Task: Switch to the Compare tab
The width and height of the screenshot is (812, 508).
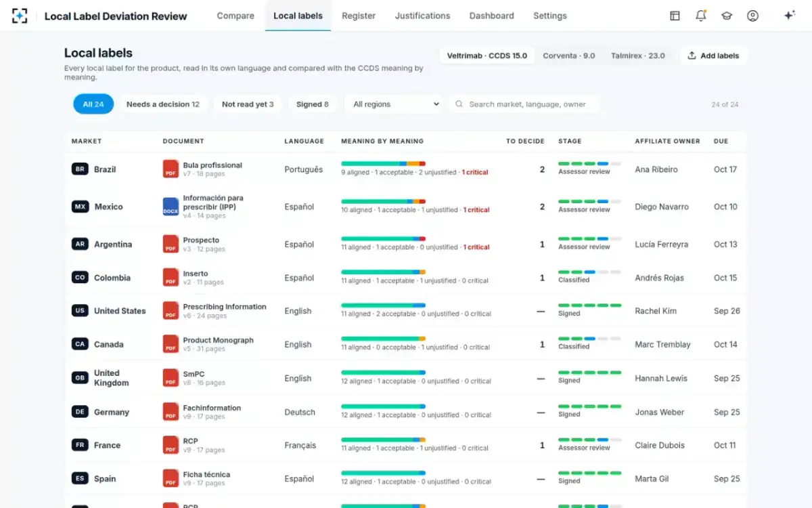Action: click(235, 16)
